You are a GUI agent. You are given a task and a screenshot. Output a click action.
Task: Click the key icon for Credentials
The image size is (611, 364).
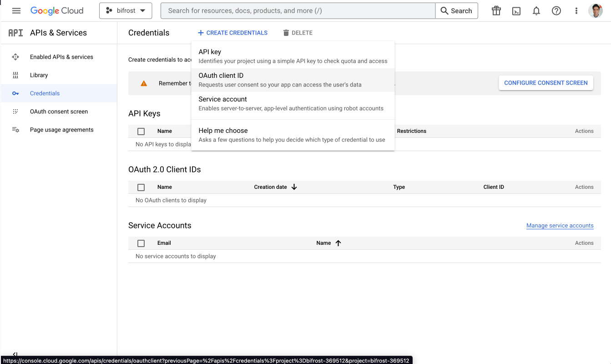(x=15, y=93)
